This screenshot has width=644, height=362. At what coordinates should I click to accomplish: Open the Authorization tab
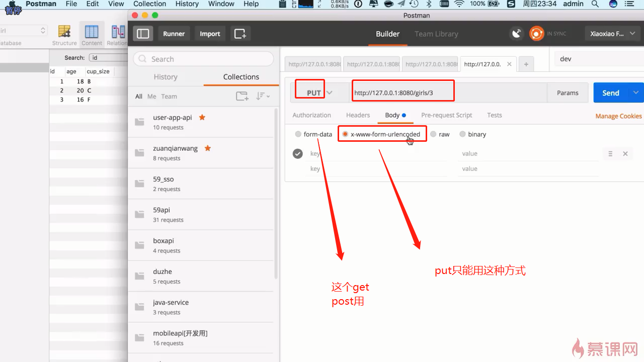311,115
